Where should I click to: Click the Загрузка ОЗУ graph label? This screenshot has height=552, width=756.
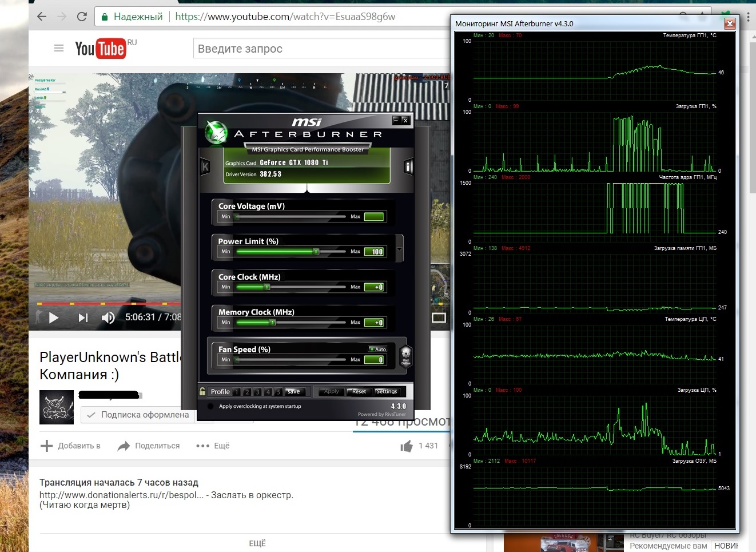click(x=694, y=461)
